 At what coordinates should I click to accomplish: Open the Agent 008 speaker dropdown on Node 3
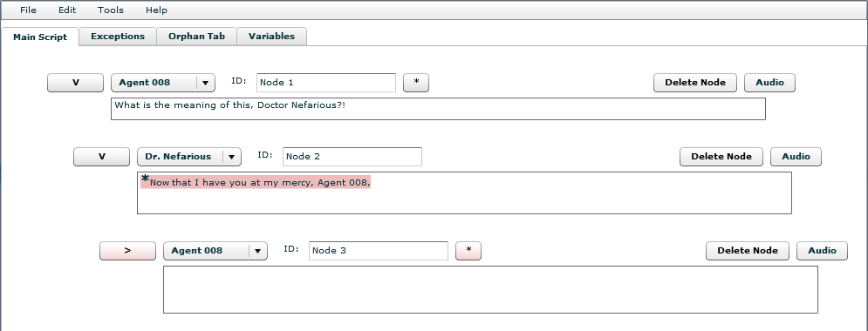pyautogui.click(x=215, y=250)
